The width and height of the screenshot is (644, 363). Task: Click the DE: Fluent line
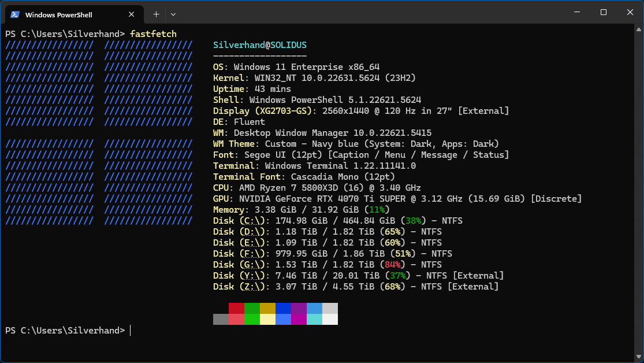coord(239,122)
